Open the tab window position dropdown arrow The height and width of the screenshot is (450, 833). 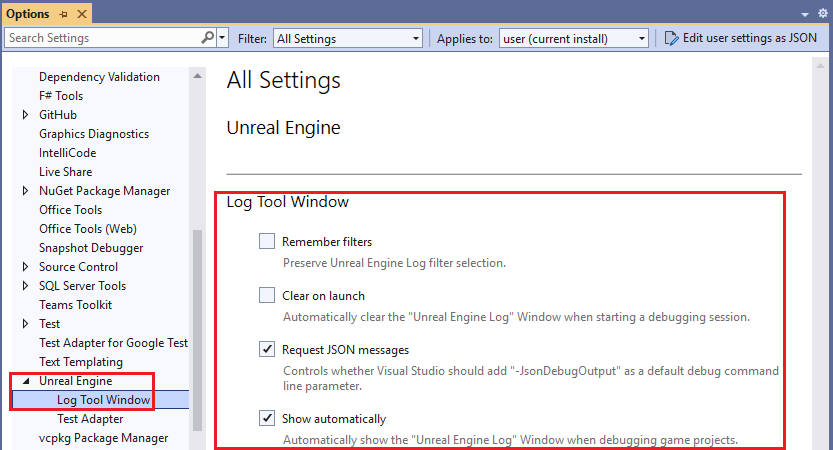806,14
